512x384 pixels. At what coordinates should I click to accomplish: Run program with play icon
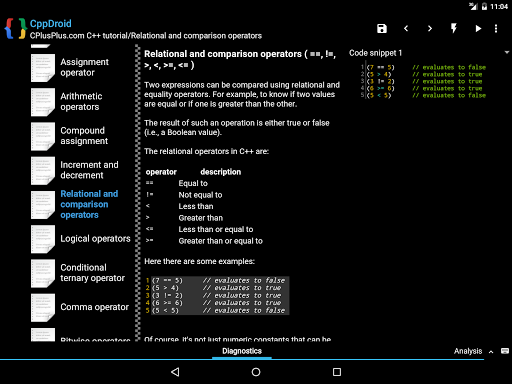coord(478,29)
